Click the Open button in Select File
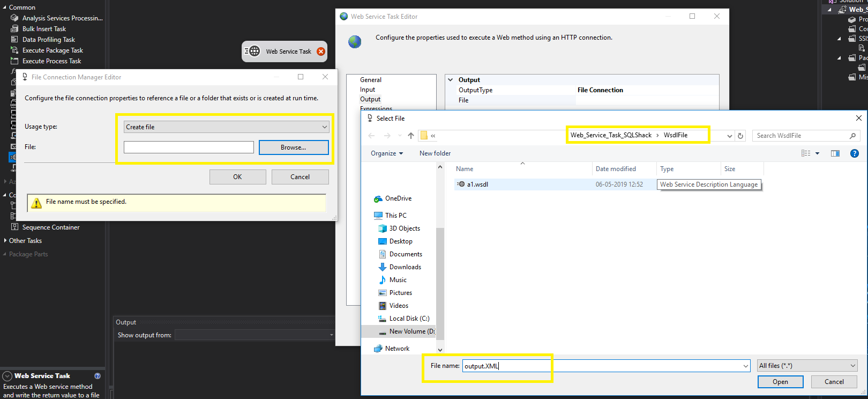This screenshot has height=399, width=868. coord(780,382)
